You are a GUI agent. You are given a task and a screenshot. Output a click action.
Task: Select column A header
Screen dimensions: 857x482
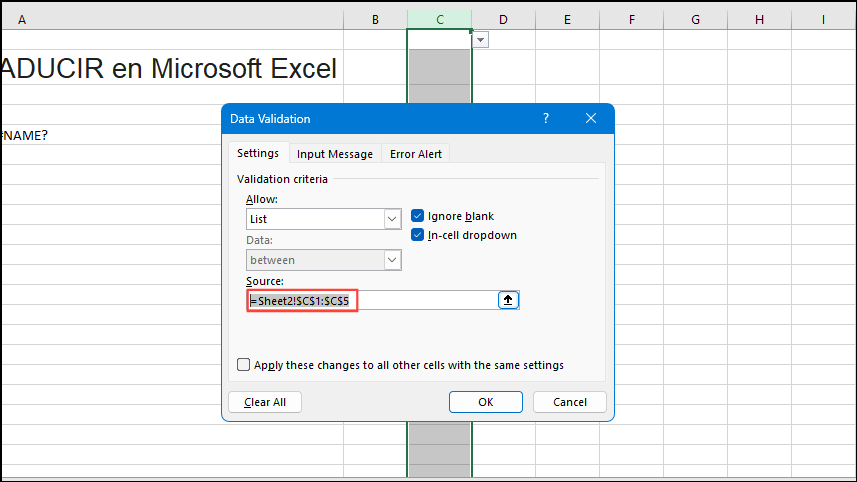172,20
